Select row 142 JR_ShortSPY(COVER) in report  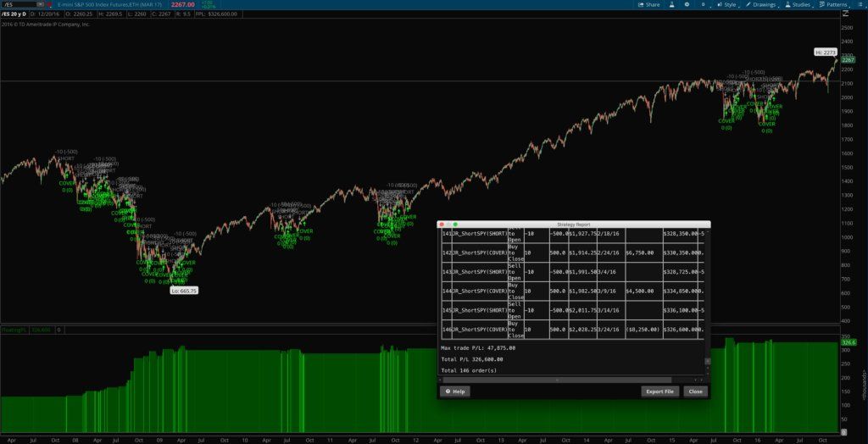(572, 253)
